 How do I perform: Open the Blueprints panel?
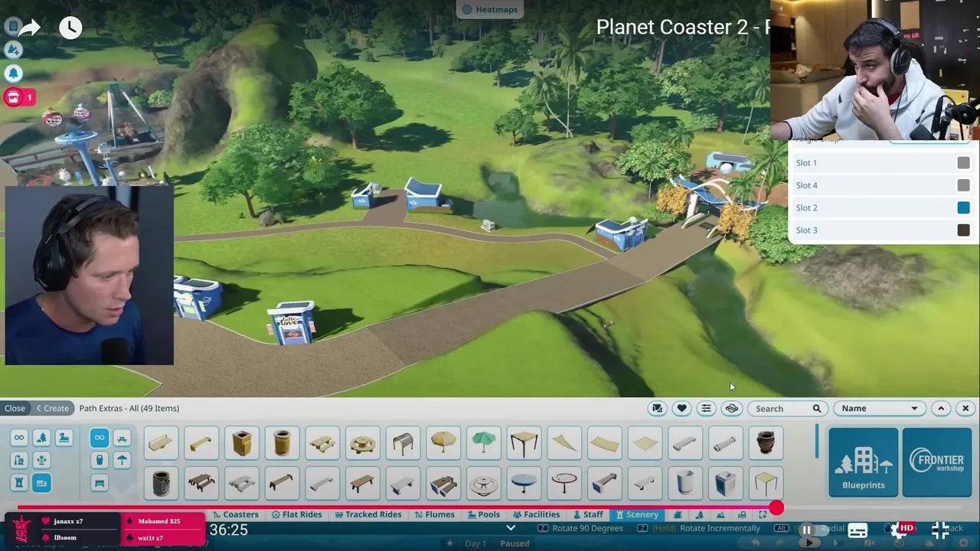(863, 462)
